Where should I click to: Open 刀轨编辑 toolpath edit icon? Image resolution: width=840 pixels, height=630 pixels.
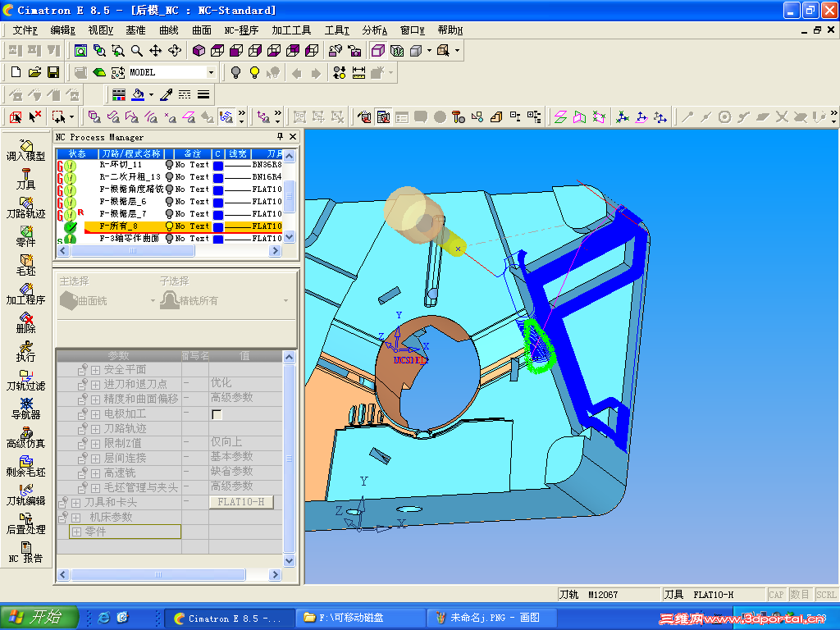(x=25, y=495)
